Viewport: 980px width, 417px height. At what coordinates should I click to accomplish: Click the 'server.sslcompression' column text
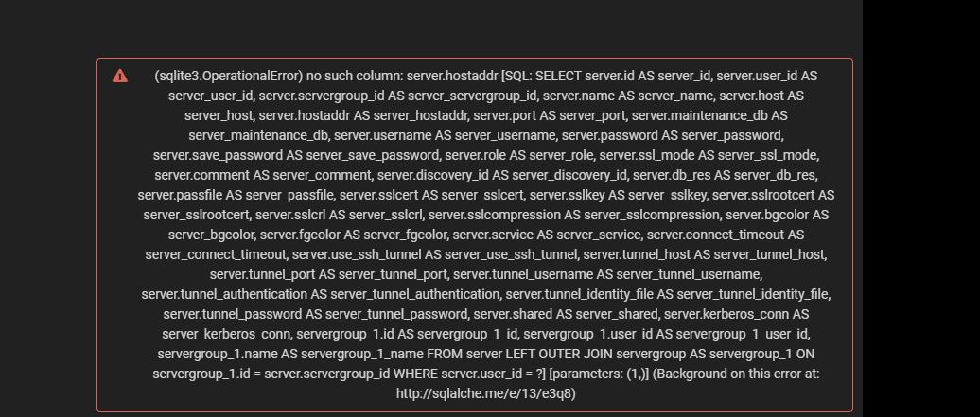pyautogui.click(x=495, y=215)
